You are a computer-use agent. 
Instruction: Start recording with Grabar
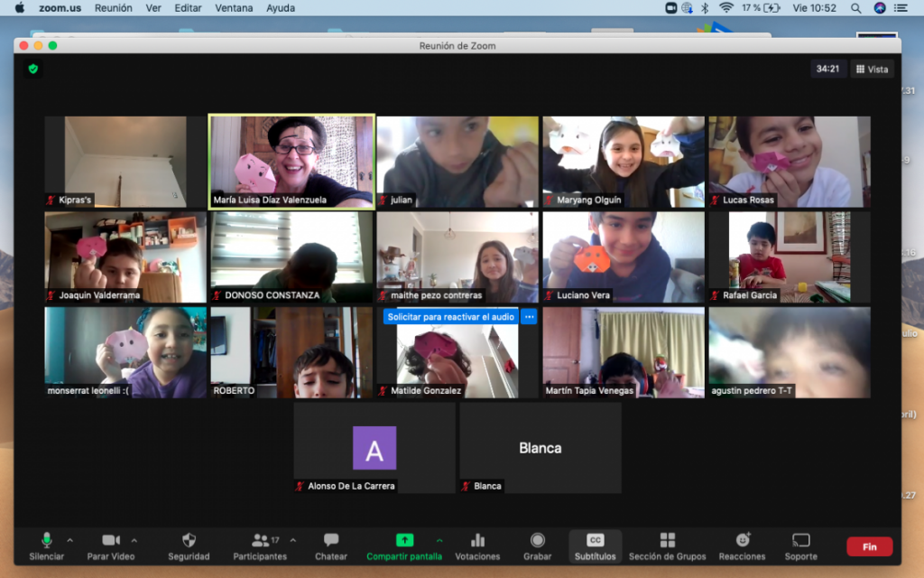[x=538, y=541]
